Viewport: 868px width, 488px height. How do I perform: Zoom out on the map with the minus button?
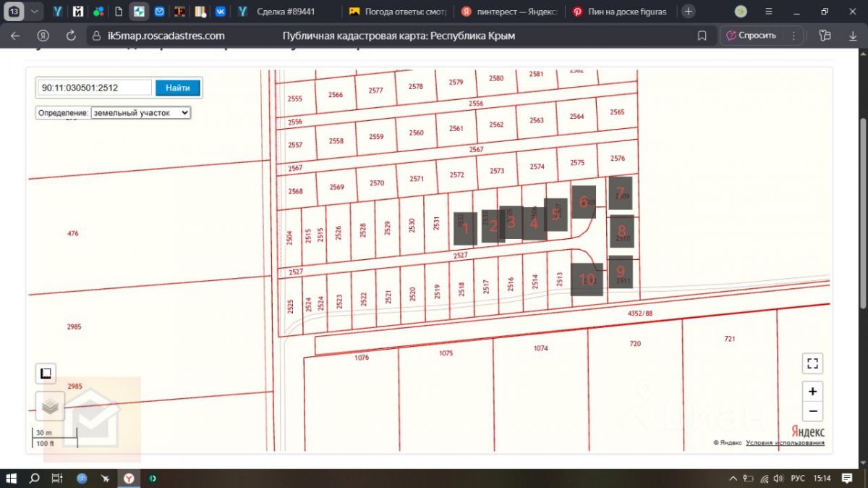[x=812, y=411]
